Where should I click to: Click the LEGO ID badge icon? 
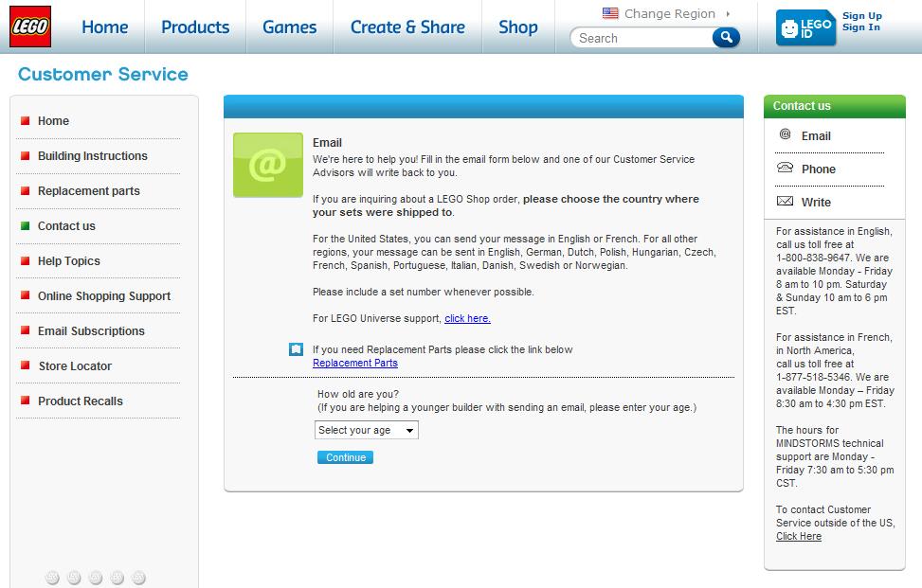805,27
